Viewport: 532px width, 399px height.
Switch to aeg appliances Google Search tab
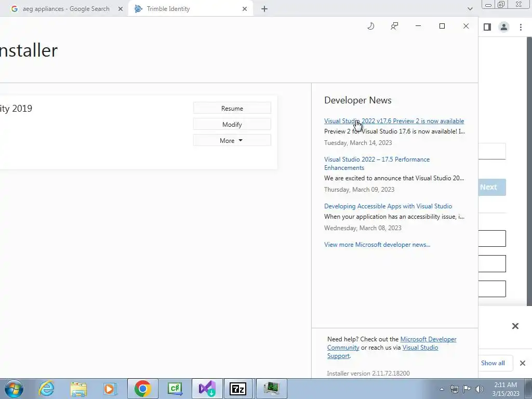(x=66, y=9)
